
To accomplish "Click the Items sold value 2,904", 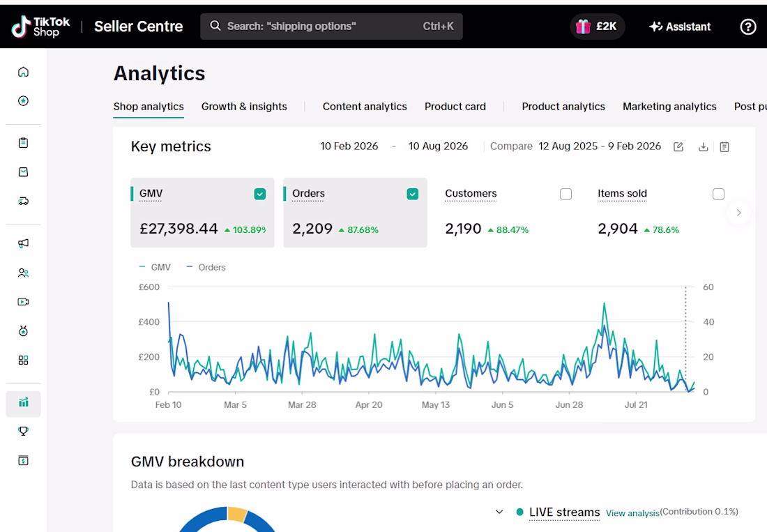I will pyautogui.click(x=618, y=229).
